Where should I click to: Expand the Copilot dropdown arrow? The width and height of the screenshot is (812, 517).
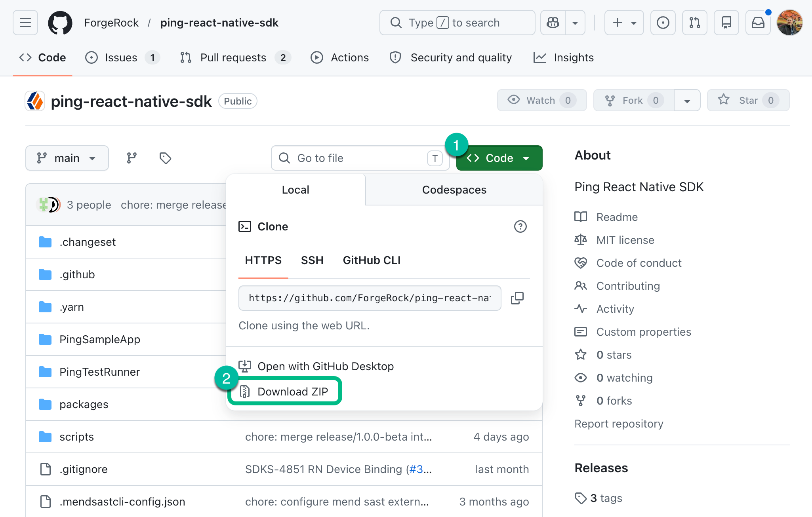point(575,23)
